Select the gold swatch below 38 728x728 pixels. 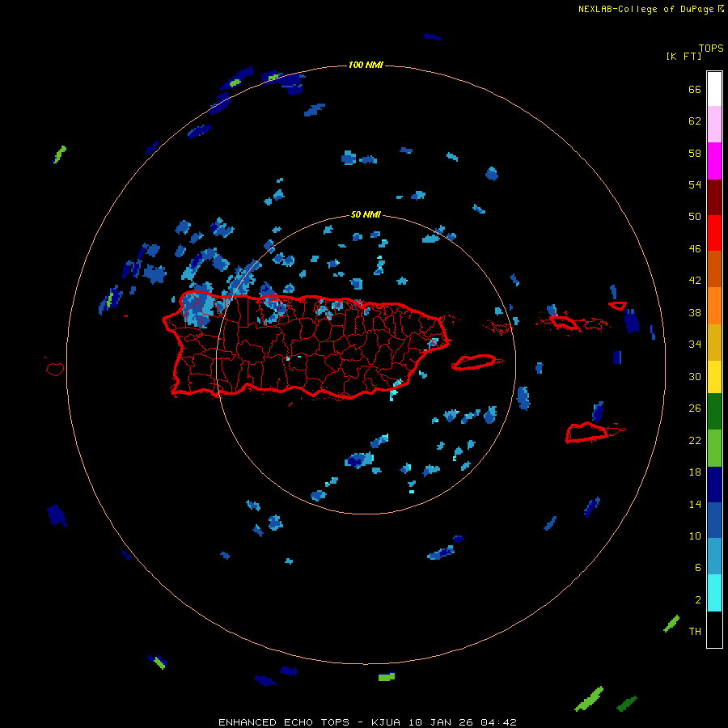[714, 342]
